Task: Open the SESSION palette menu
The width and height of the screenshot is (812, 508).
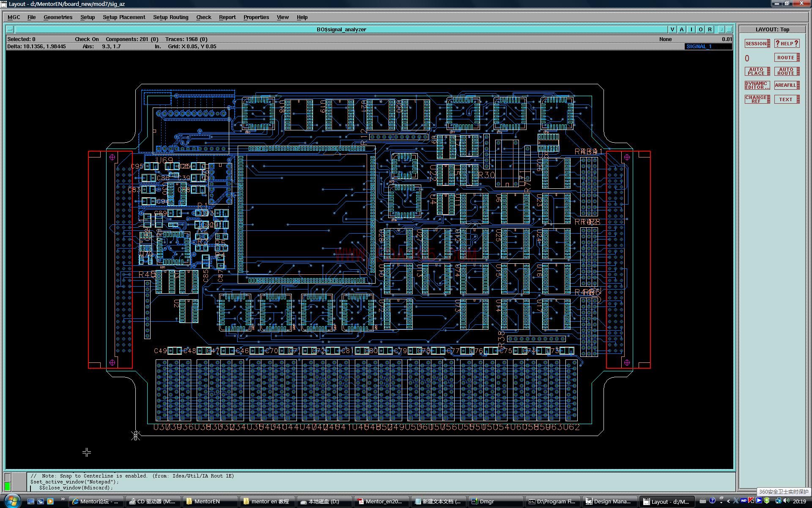Action: pyautogui.click(x=757, y=44)
